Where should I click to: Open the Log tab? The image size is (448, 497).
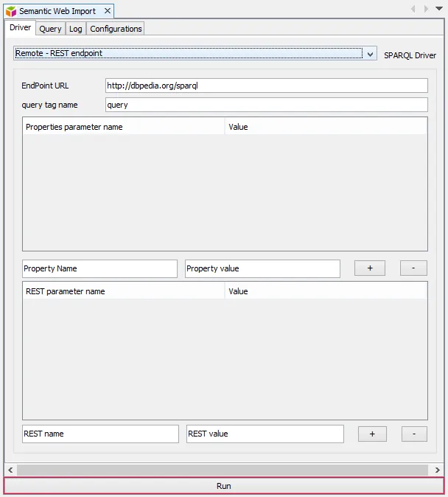[x=75, y=29]
